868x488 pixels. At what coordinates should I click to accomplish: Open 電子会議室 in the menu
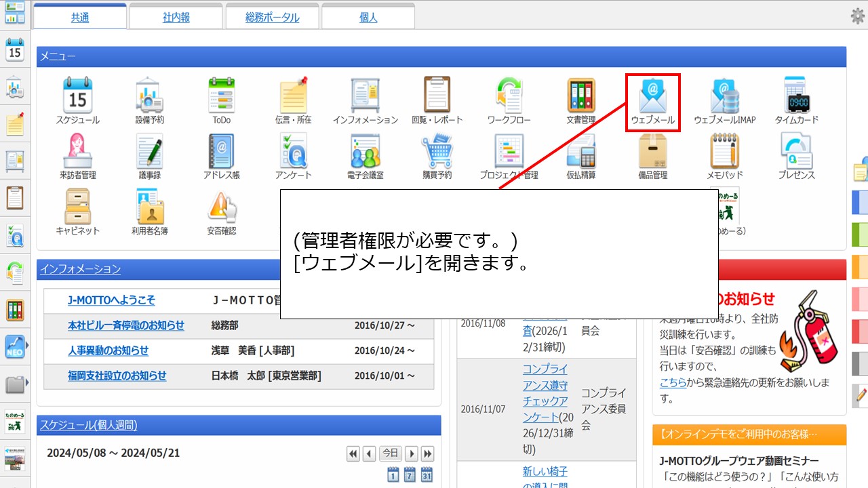pyautogui.click(x=366, y=157)
